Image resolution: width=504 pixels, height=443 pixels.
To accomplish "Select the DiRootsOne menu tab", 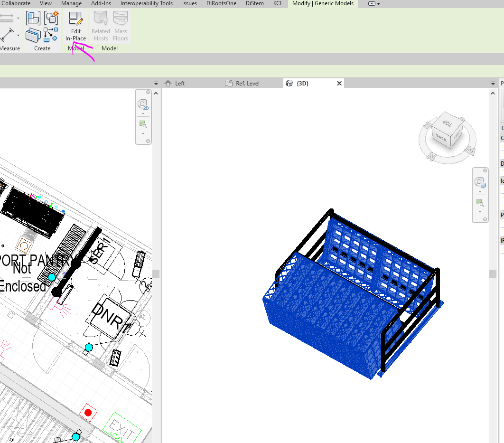I will tap(221, 3).
